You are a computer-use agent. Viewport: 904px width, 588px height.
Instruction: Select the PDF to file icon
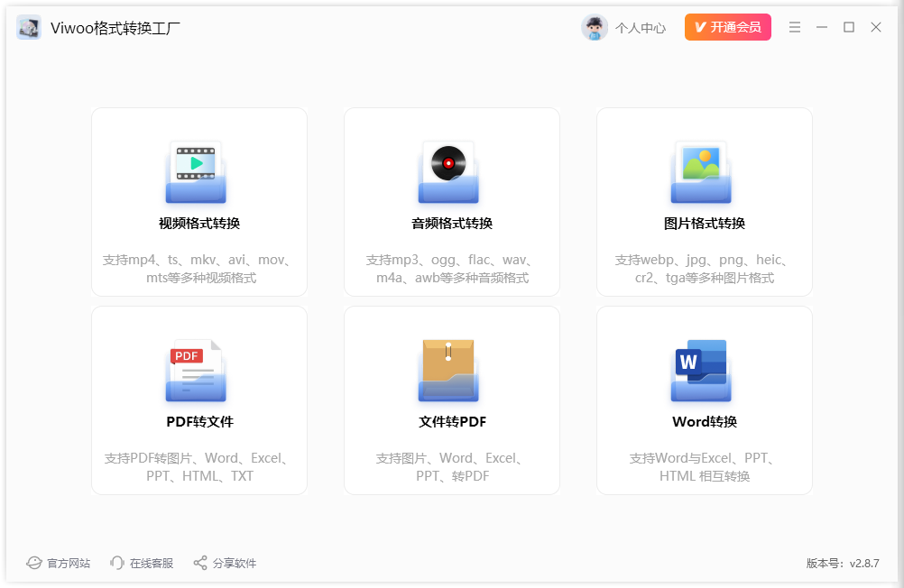(196, 370)
